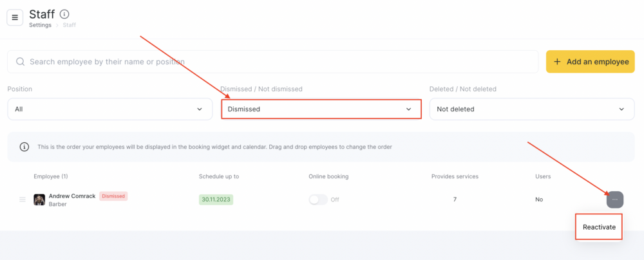The height and width of the screenshot is (260, 644).
Task: Go to Settings in the breadcrumb
Action: pos(40,25)
